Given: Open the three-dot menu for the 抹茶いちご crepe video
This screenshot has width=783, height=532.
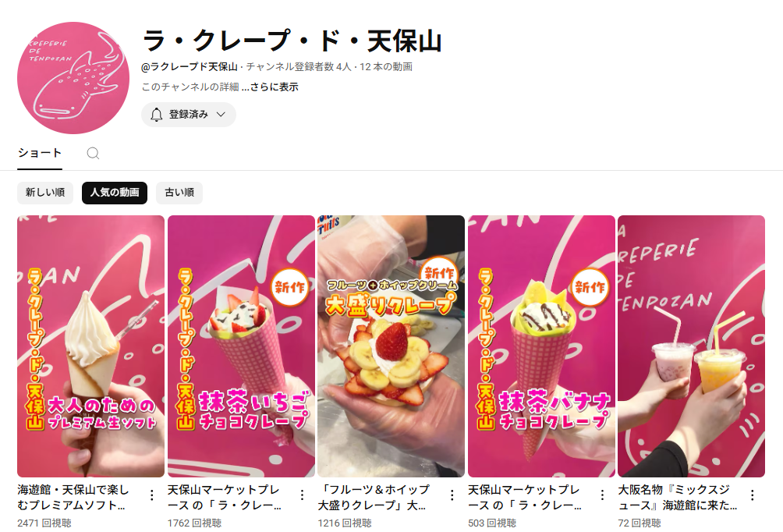Looking at the screenshot, I should tap(302, 495).
